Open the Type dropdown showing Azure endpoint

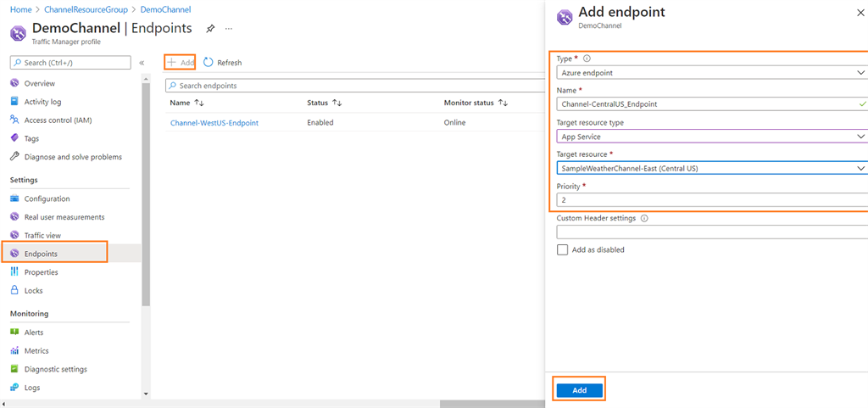point(712,72)
